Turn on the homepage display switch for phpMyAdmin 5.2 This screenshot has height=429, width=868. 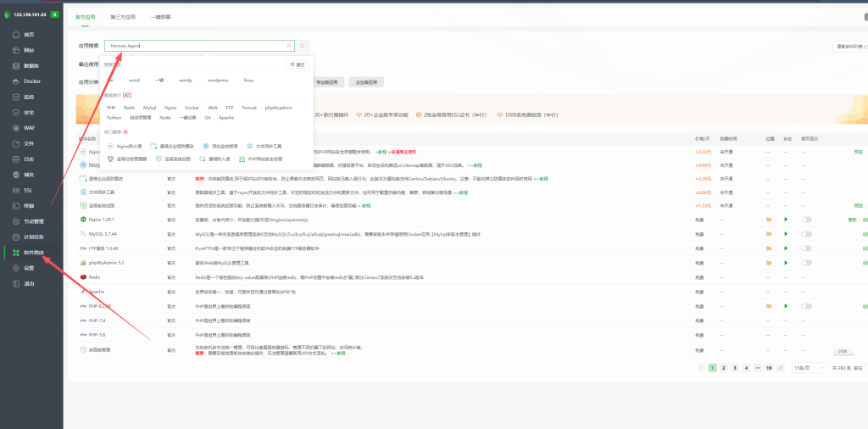pyautogui.click(x=806, y=263)
